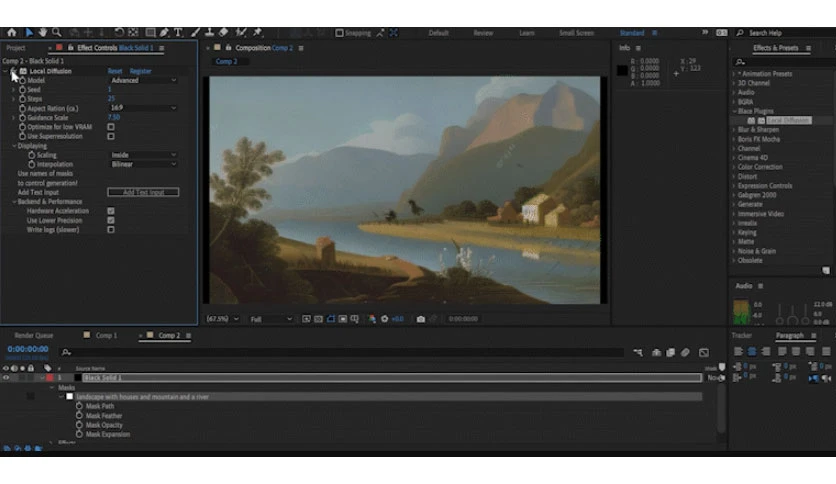The image size is (836, 484).
Task: Uncheck Hardware Acceleration checkbox
Action: (111, 211)
